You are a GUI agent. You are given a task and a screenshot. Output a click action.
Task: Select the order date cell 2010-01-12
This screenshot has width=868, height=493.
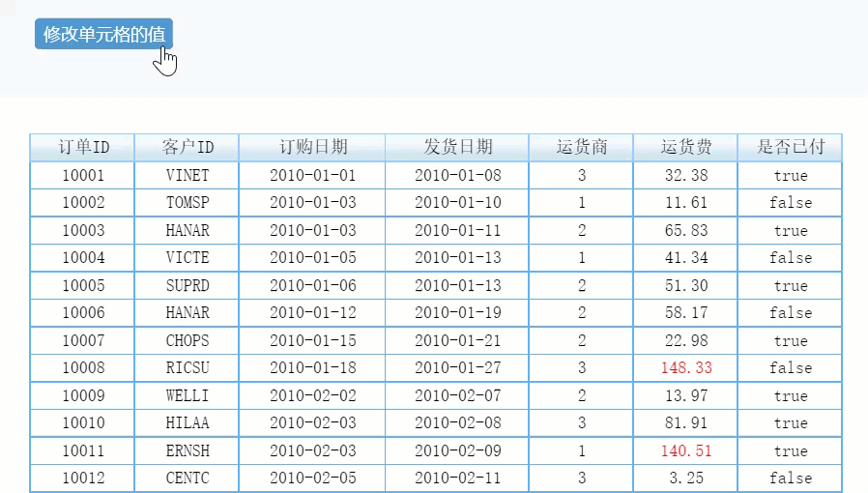tap(312, 312)
